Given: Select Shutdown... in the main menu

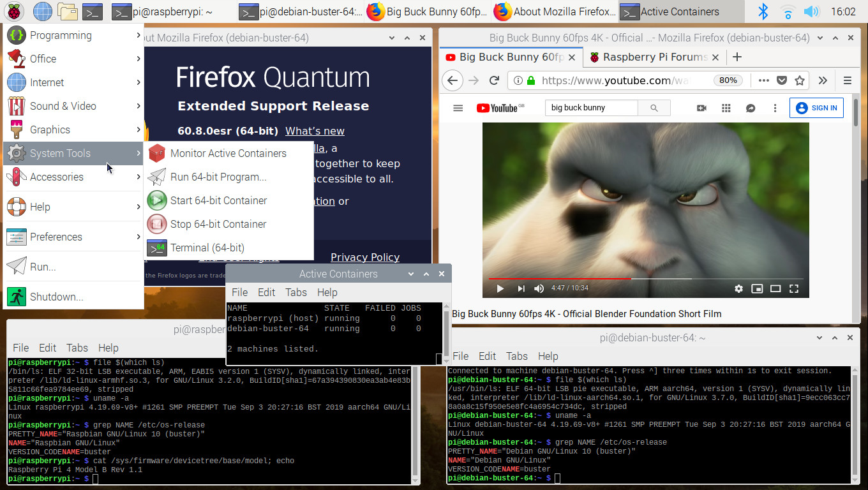Looking at the screenshot, I should 73,297.
